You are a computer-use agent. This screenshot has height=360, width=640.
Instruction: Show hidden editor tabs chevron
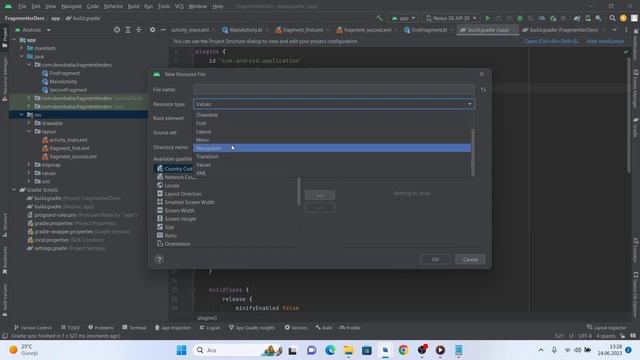(614, 30)
